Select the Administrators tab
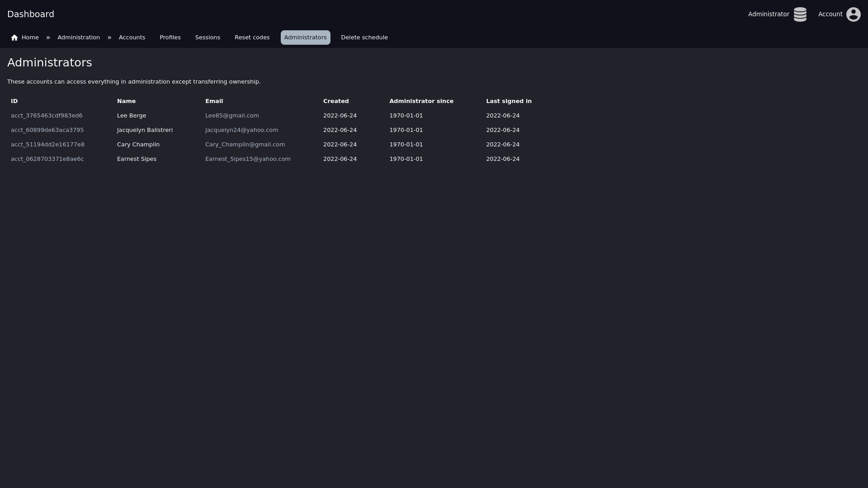Image resolution: width=868 pixels, height=488 pixels. (305, 38)
